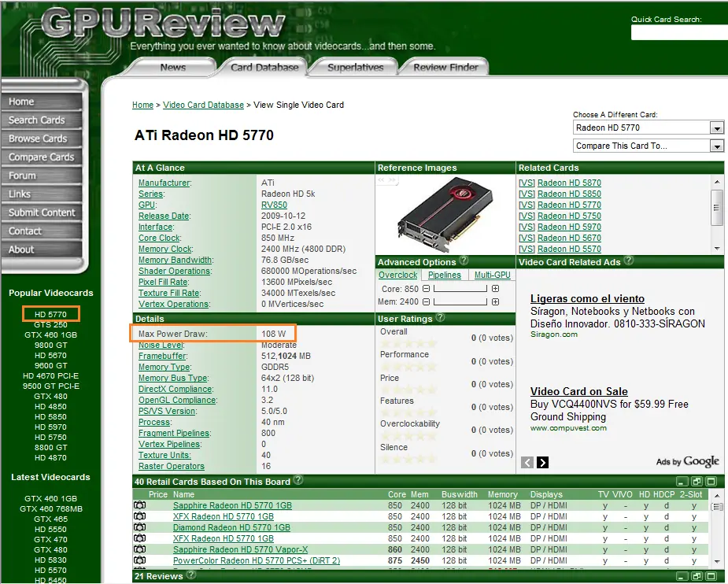Minimize the 21 Reviews panel
Screen dimensions: 728x584
coord(682,576)
